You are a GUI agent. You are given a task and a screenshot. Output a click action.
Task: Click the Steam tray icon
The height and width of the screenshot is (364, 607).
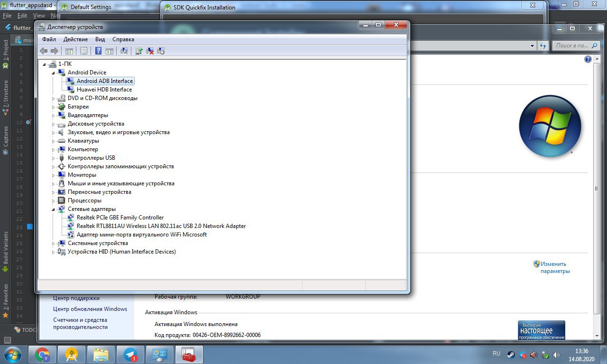pyautogui.click(x=511, y=355)
